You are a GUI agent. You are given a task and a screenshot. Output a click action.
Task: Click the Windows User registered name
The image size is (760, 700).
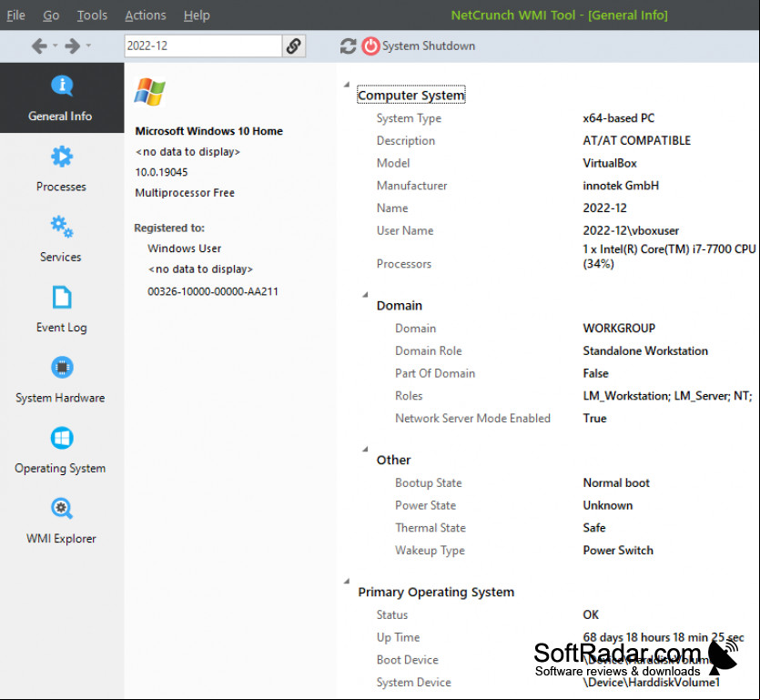pyautogui.click(x=184, y=249)
